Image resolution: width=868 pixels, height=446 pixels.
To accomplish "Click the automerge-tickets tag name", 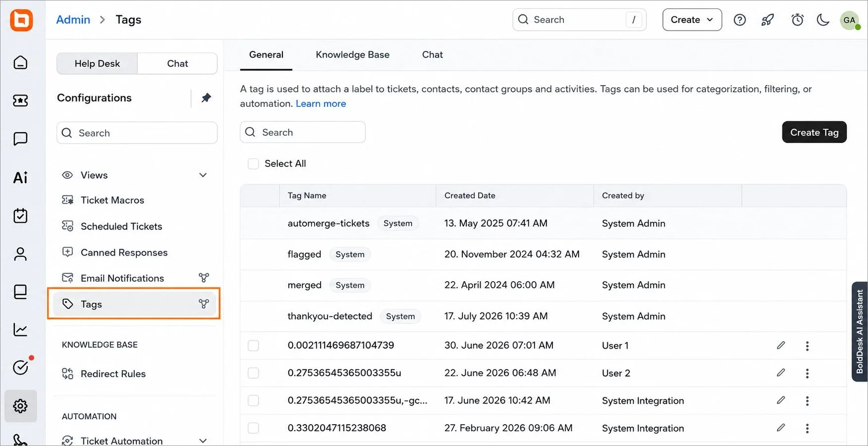I will [x=328, y=223].
